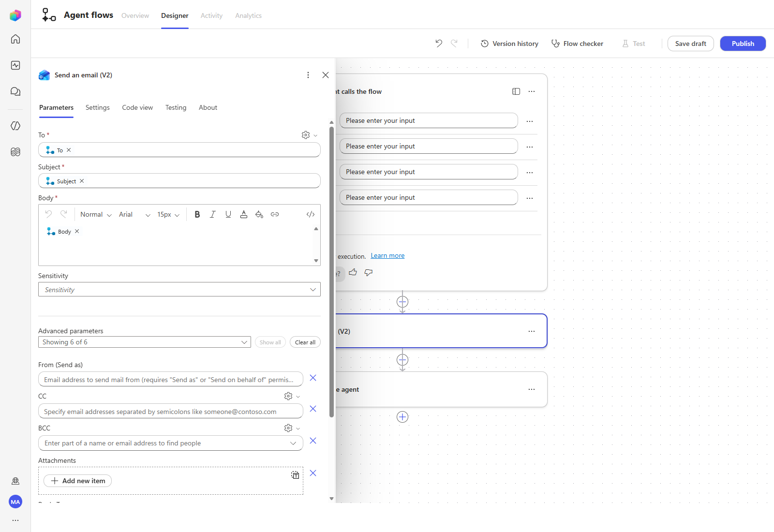This screenshot has height=532, width=774.
Task: Open the font color picker
Action: (244, 214)
